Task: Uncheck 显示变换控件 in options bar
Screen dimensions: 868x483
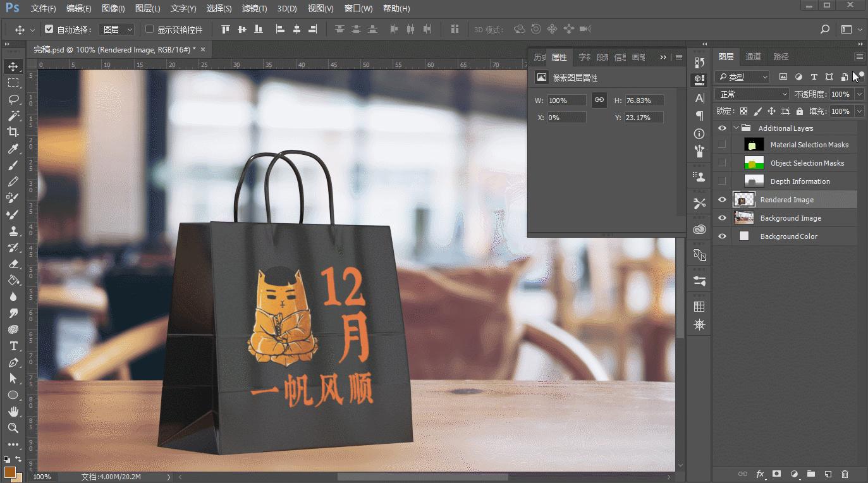Action: (x=149, y=28)
